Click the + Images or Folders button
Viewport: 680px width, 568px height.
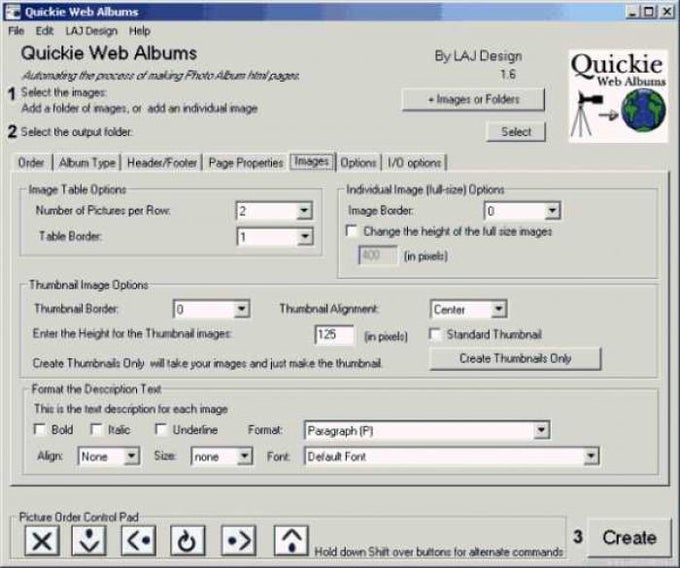point(473,99)
